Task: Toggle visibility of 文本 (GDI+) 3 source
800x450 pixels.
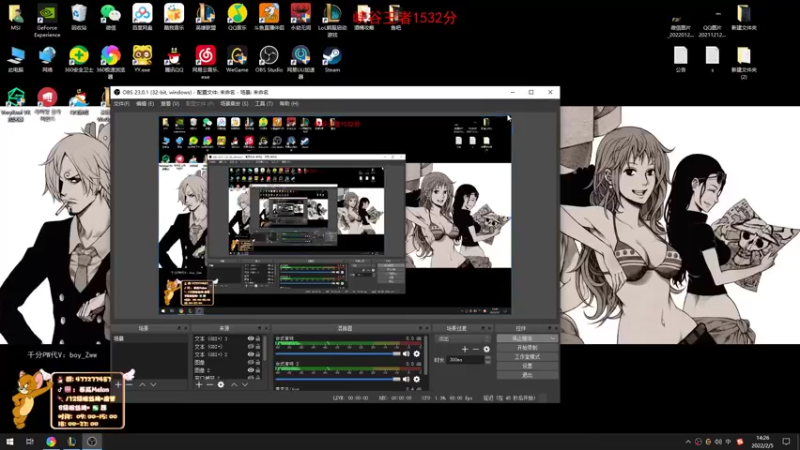Action: 251,338
